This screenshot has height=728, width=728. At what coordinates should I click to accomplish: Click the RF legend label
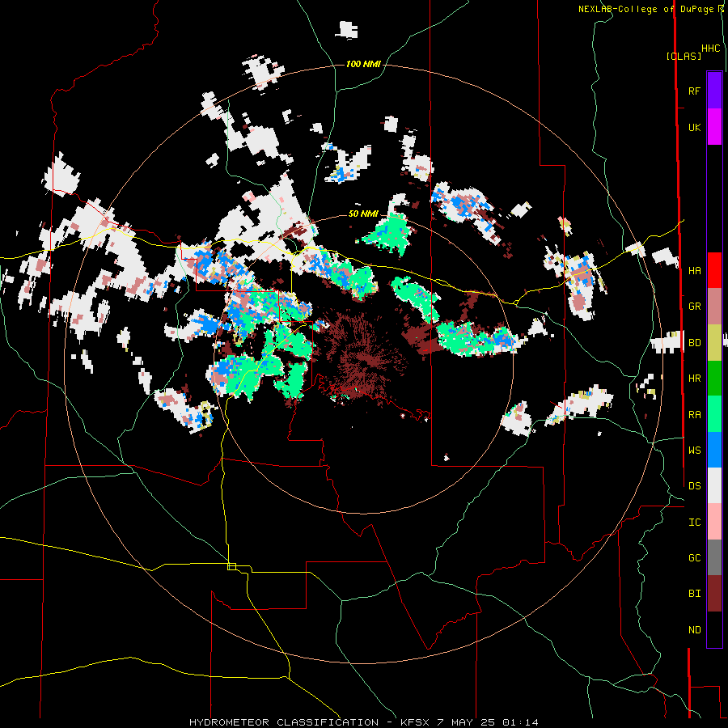[694, 91]
